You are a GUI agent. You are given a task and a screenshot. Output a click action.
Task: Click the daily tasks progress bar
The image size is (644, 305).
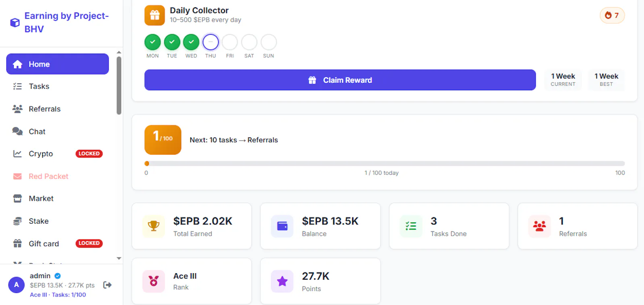tap(385, 164)
